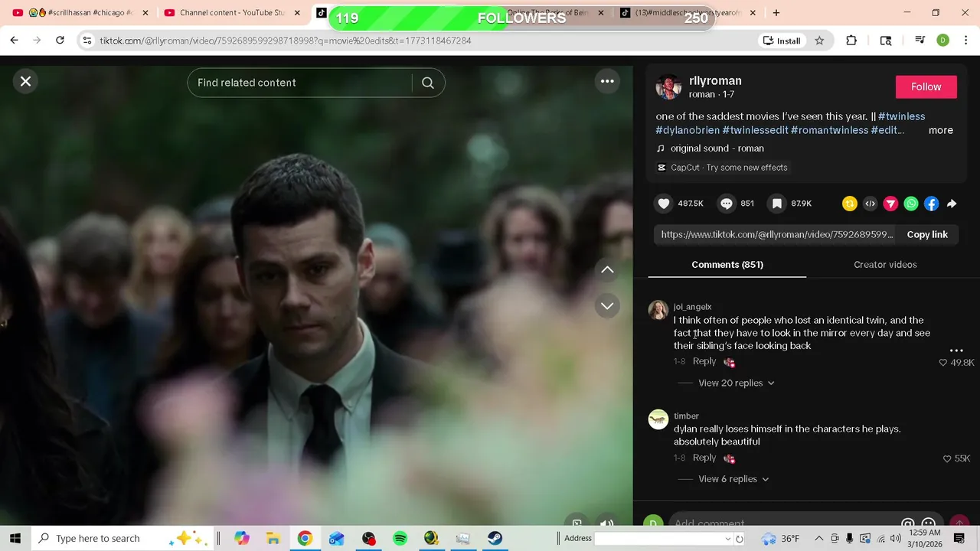Reload the page

pos(60,41)
